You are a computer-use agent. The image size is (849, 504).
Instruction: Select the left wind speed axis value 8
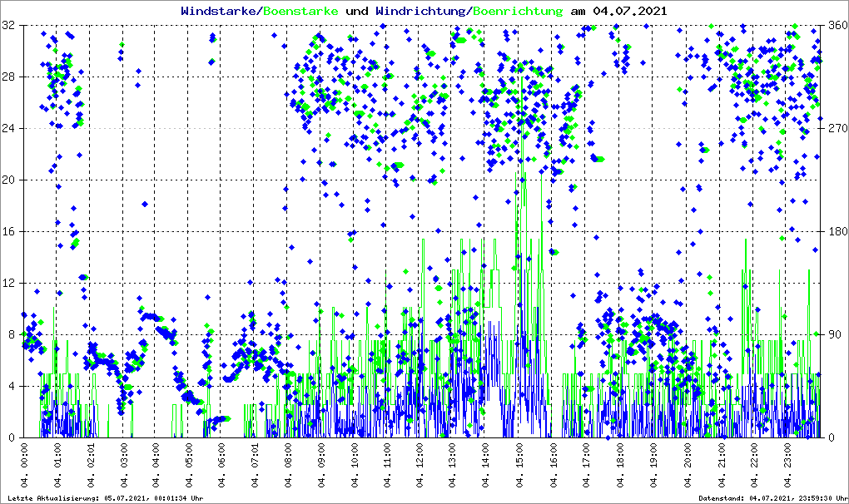tap(12, 334)
